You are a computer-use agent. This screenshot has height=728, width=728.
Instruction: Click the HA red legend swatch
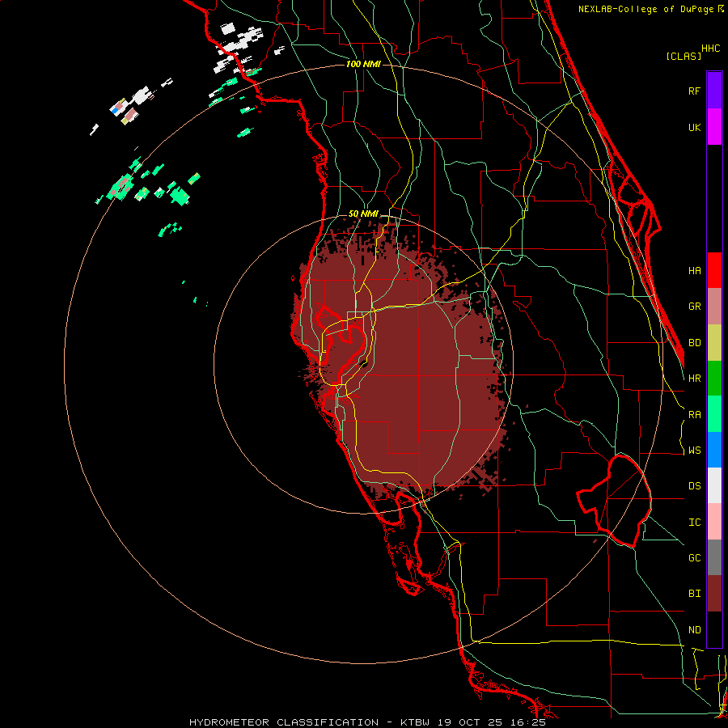coord(714,270)
